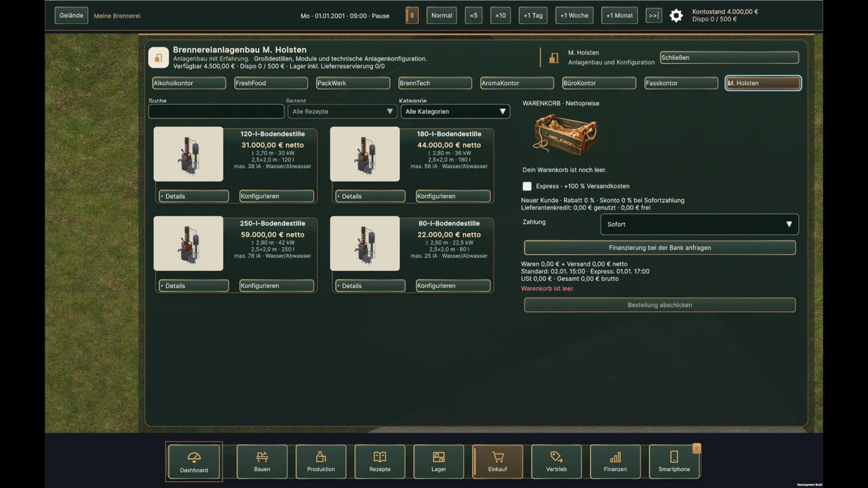
Task: Set game speed to ×10
Action: pyautogui.click(x=500, y=16)
